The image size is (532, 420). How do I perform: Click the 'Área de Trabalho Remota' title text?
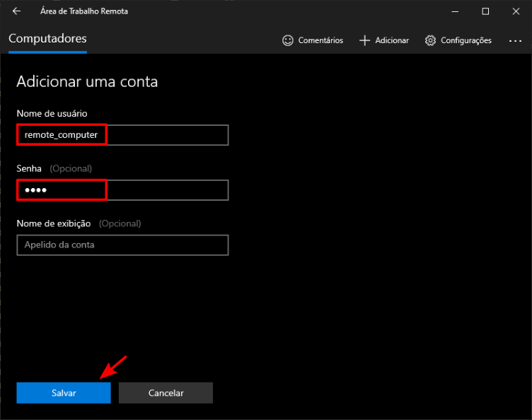(84, 11)
